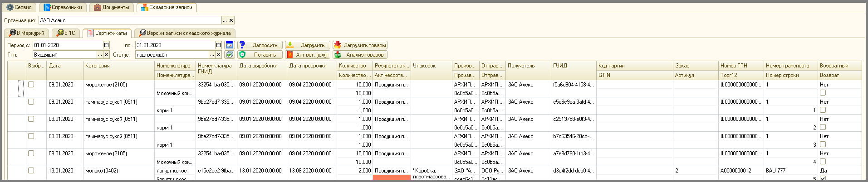Clear the Статус field with X

click(x=218, y=55)
